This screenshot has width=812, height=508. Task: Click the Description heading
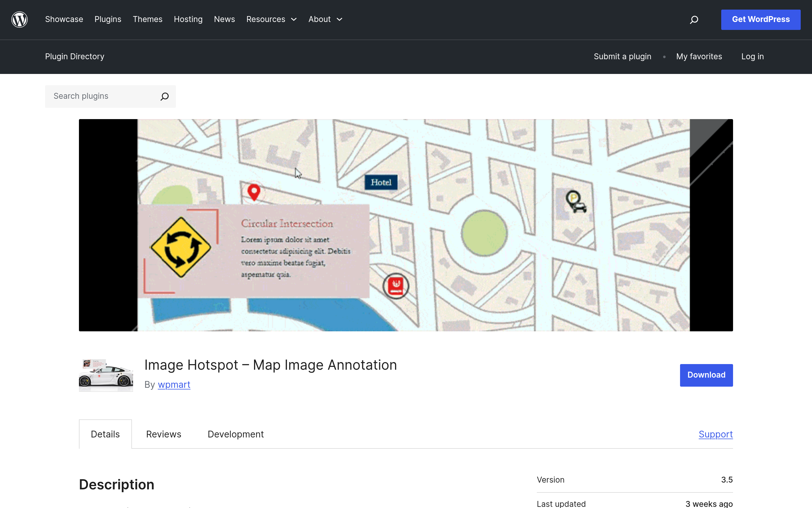tap(116, 485)
